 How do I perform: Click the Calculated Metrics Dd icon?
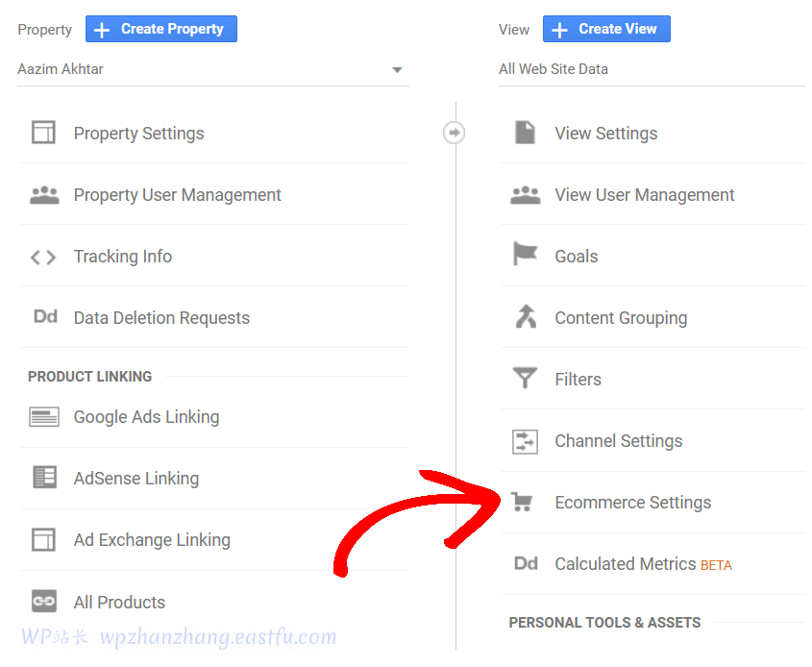527,563
